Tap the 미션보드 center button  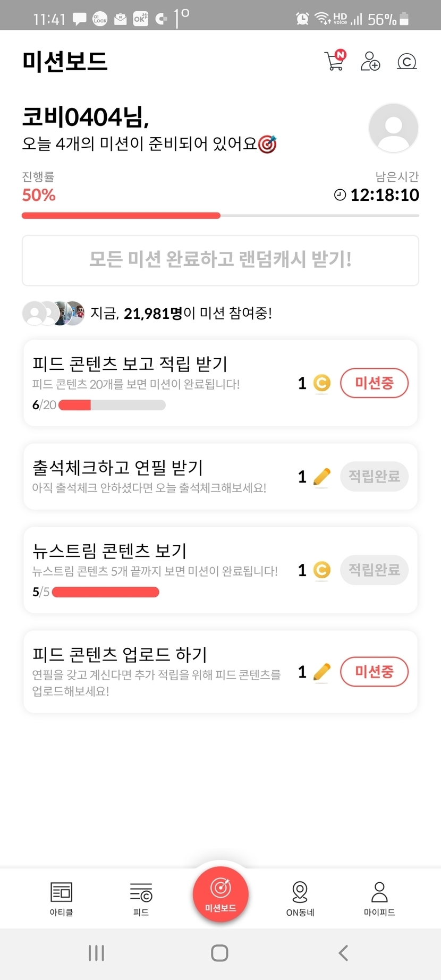220,894
